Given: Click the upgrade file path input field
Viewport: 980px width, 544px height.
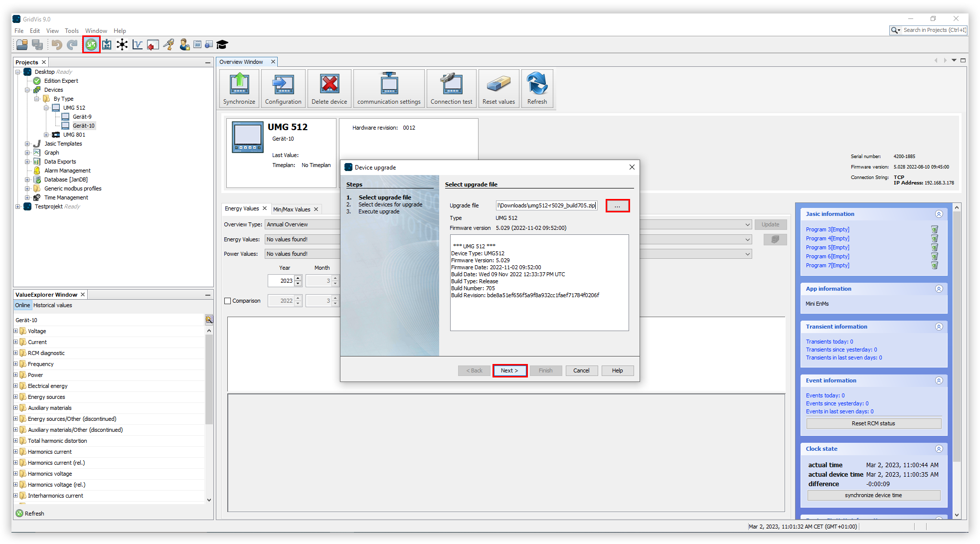Looking at the screenshot, I should click(x=546, y=205).
